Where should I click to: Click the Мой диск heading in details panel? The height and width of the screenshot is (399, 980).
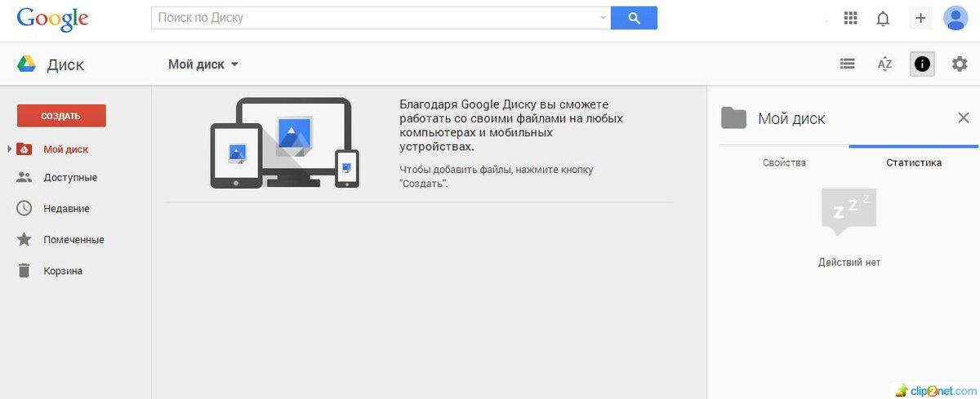click(x=791, y=119)
